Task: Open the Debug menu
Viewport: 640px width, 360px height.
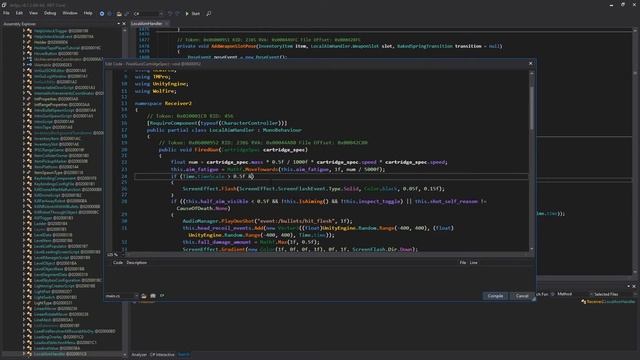Action: point(50,13)
